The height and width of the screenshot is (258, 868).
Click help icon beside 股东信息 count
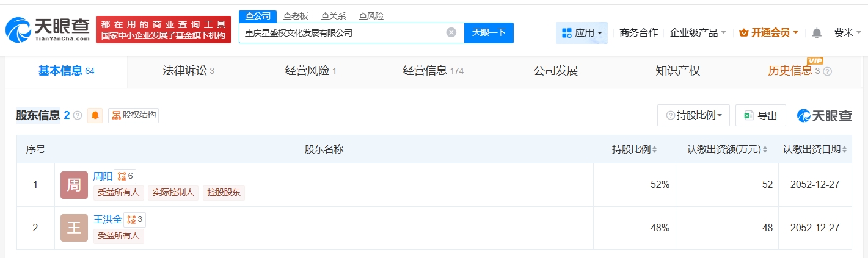pyautogui.click(x=78, y=115)
